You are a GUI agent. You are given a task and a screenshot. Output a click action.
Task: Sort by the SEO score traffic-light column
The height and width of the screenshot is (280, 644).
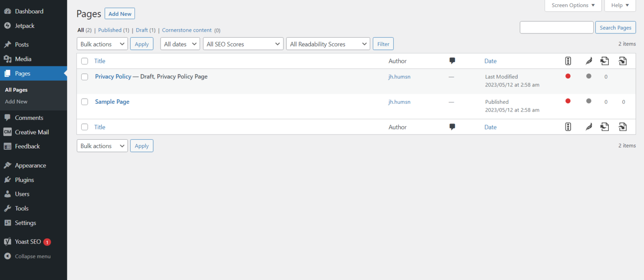click(568, 61)
